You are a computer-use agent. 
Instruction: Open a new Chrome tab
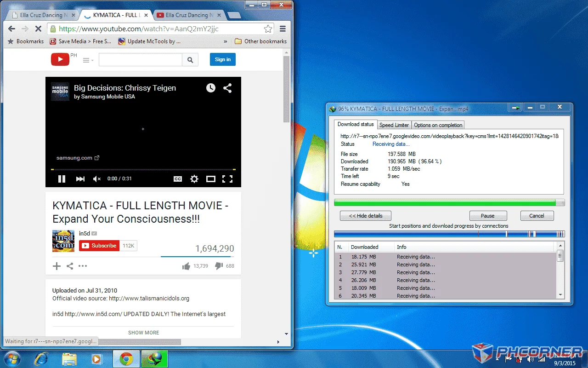(234, 16)
